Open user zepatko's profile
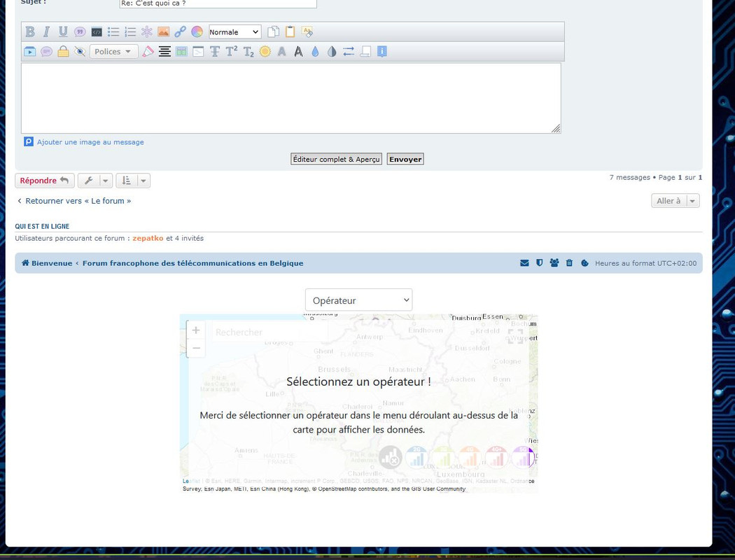 [x=148, y=238]
